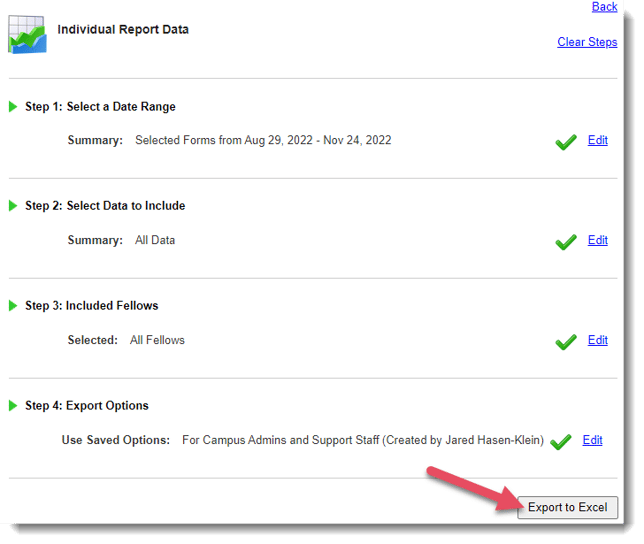This screenshot has height=544, width=644.
Task: Click the Step 1: Select a Date Range heading
Action: point(100,106)
